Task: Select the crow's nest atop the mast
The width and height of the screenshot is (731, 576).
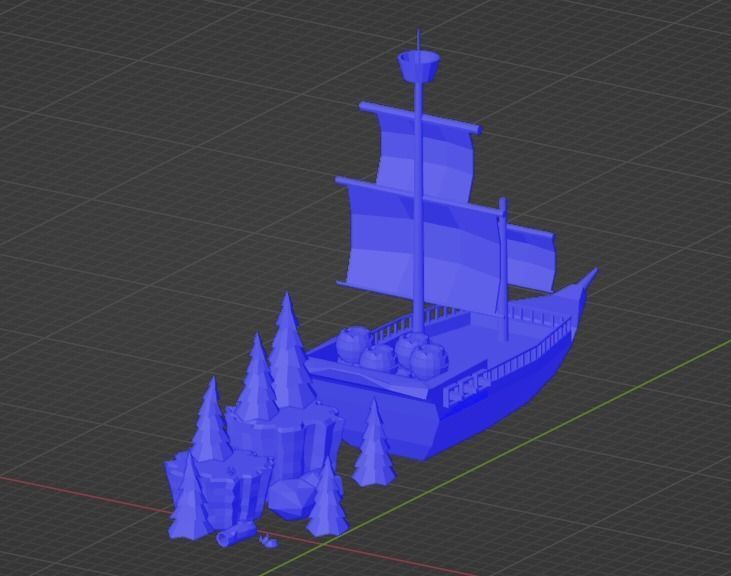Action: (x=418, y=66)
